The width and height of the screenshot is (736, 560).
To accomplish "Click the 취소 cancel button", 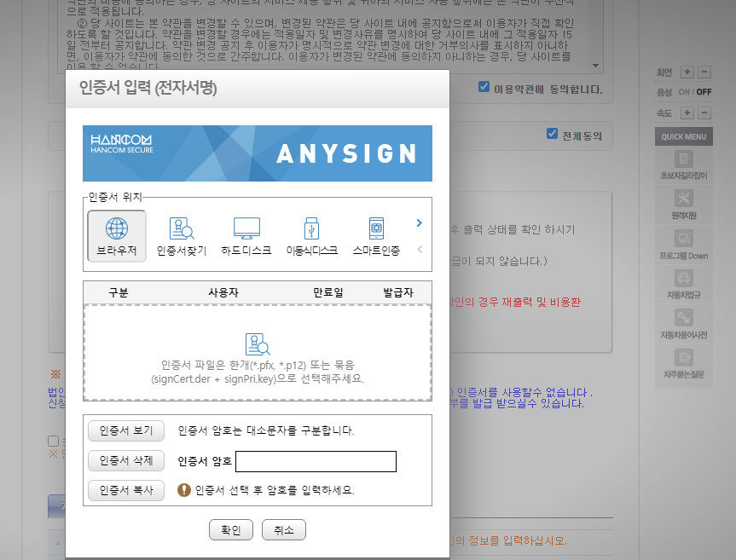I will (x=283, y=529).
